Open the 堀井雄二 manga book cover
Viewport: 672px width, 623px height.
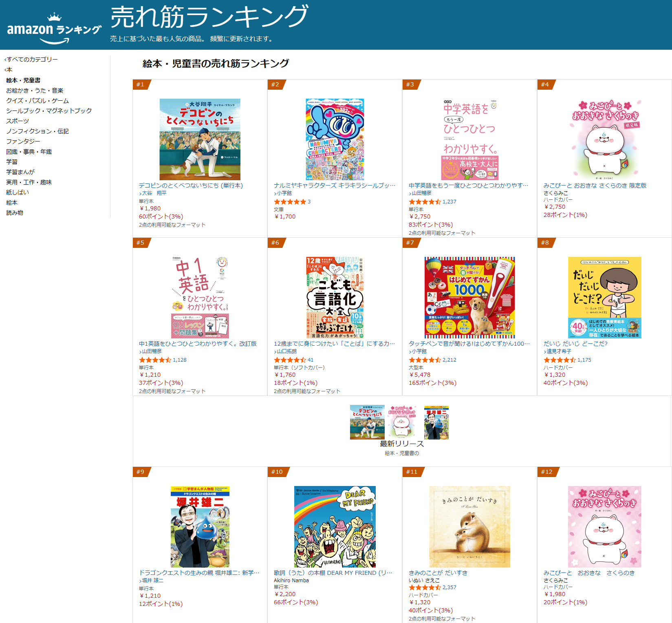coord(200,526)
